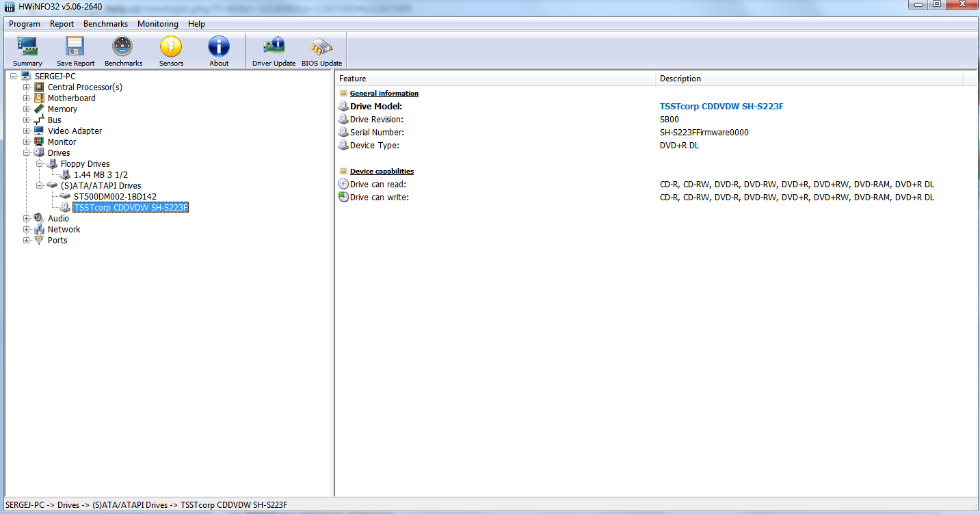Image resolution: width=980 pixels, height=514 pixels.
Task: Collapse the Floppy Drives node
Action: (x=40, y=164)
